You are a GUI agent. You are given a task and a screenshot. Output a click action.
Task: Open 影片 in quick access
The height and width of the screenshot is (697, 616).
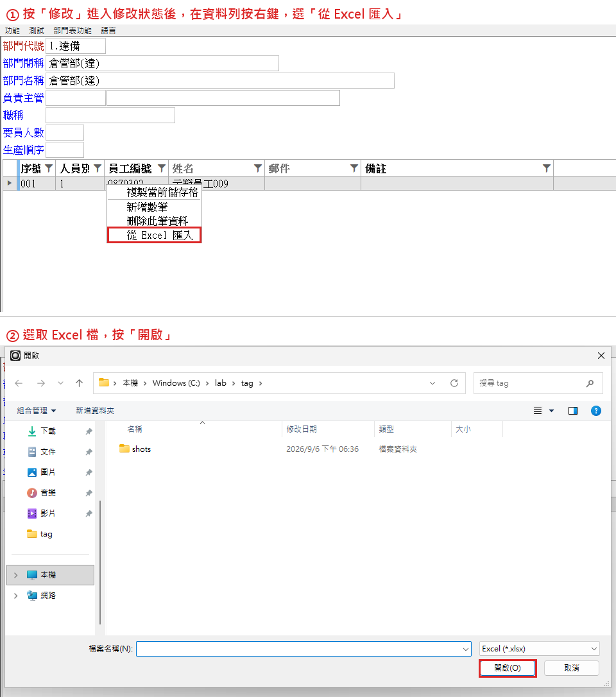48,513
